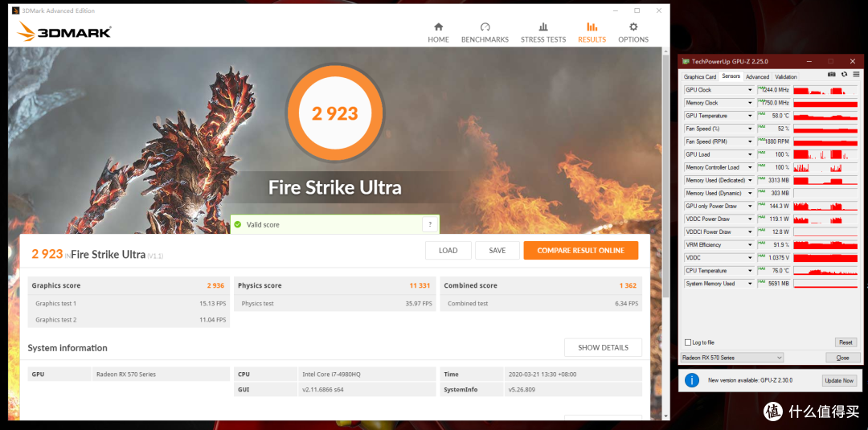The height and width of the screenshot is (430, 868).
Task: Click the green valid score checkmark
Action: (x=237, y=225)
